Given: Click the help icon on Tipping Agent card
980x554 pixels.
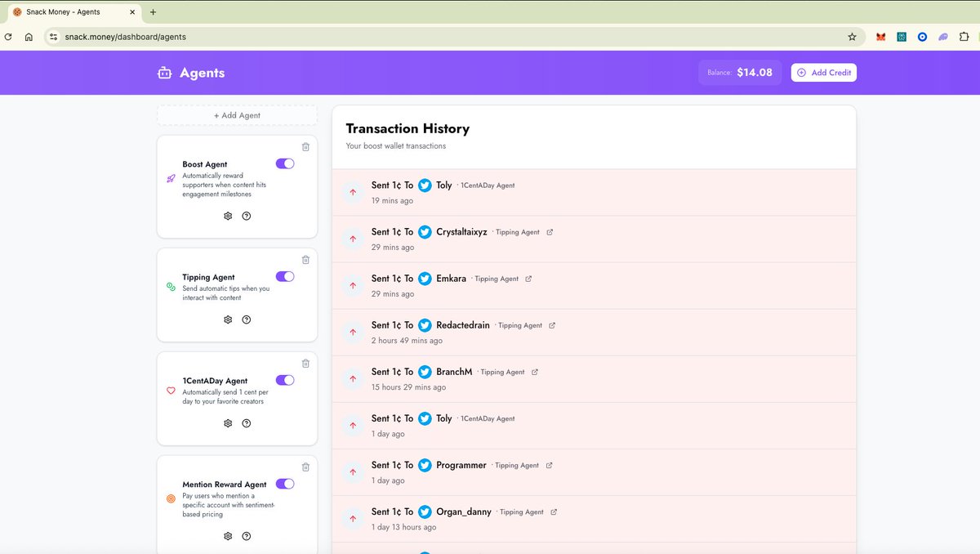Looking at the screenshot, I should point(246,319).
